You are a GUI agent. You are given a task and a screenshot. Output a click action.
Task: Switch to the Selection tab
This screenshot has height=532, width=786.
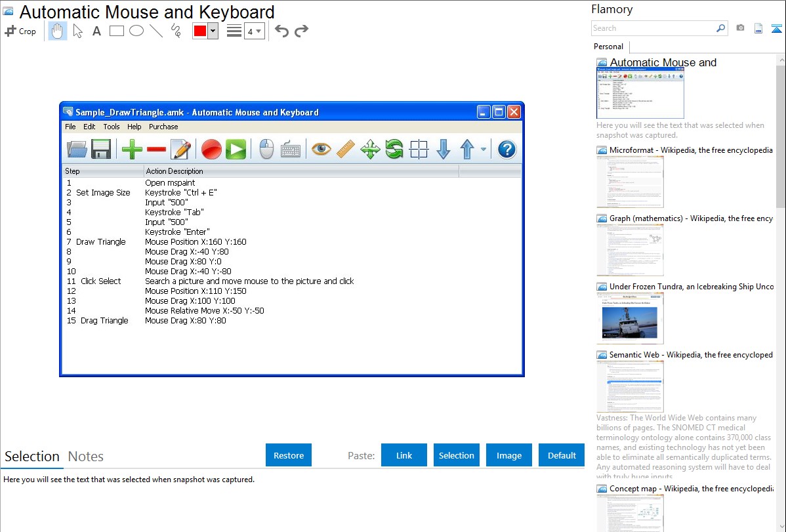click(x=32, y=457)
